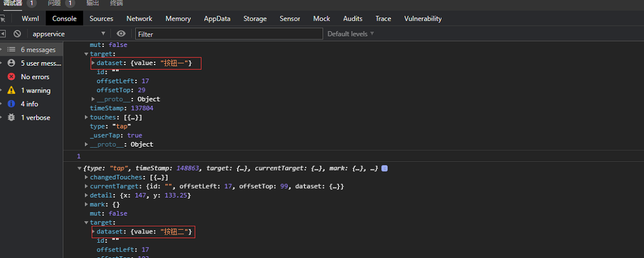Image resolution: width=644 pixels, height=258 pixels.
Task: Open the 输出 panel tab
Action: (93, 4)
